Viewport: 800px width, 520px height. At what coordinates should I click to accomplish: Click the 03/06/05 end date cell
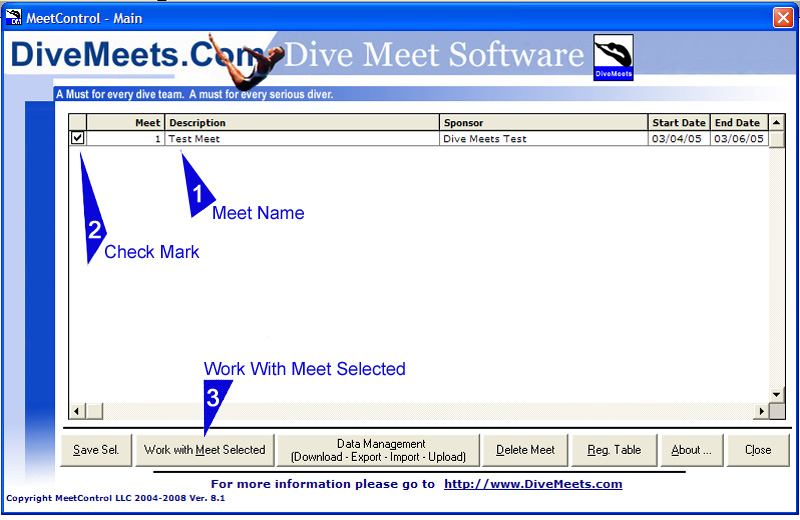739,138
